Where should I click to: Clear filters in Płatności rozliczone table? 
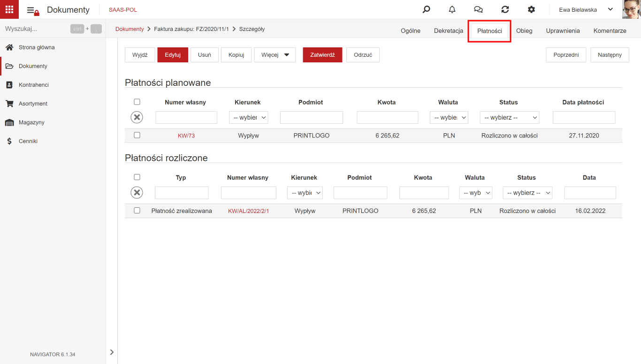tap(137, 192)
